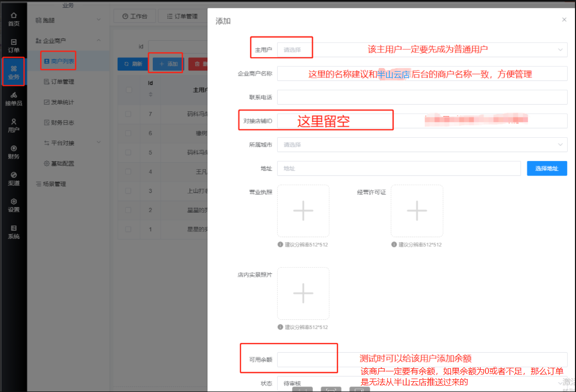Click the blue 添加 add button
The width and height of the screenshot is (576, 392).
(x=168, y=64)
